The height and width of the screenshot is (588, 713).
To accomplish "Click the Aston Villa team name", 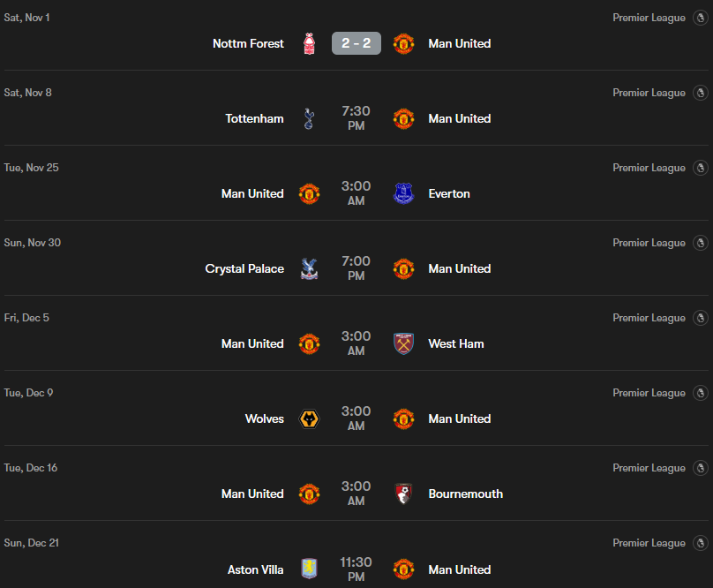I will click(x=256, y=569).
